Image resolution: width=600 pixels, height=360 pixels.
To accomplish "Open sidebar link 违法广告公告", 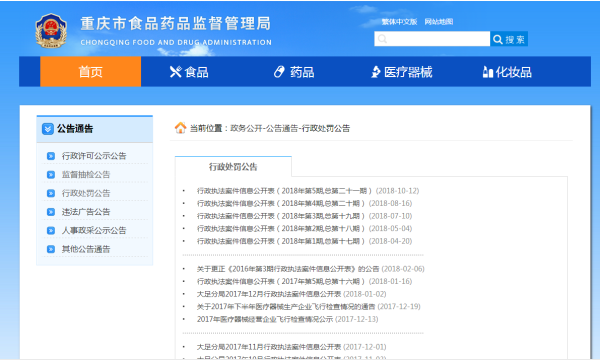I will click(86, 212).
